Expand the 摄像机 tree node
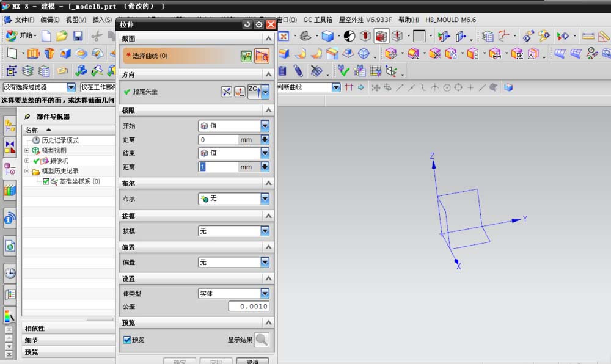This screenshot has width=611, height=364. (x=27, y=161)
